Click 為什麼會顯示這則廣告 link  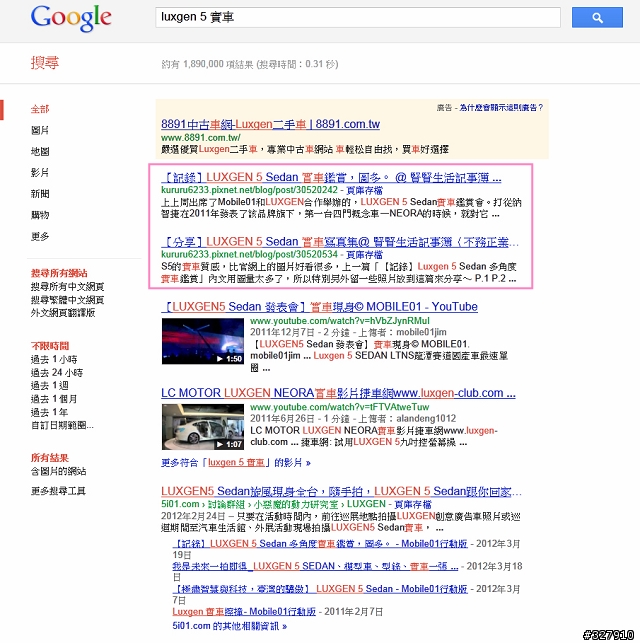pyautogui.click(x=501, y=108)
